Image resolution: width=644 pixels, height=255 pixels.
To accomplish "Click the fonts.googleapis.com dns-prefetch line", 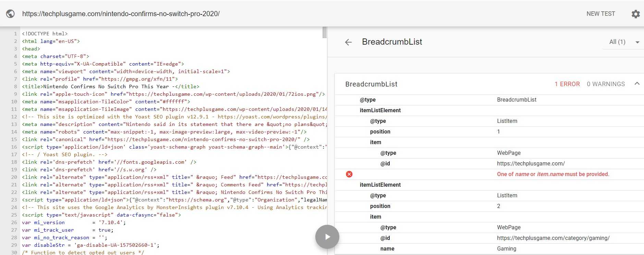I will pos(109,162).
